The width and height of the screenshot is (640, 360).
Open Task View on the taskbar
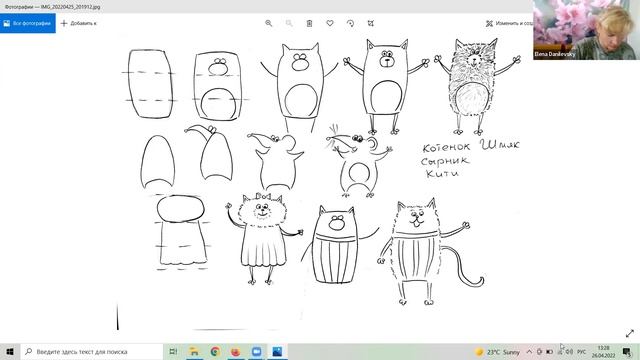173,351
